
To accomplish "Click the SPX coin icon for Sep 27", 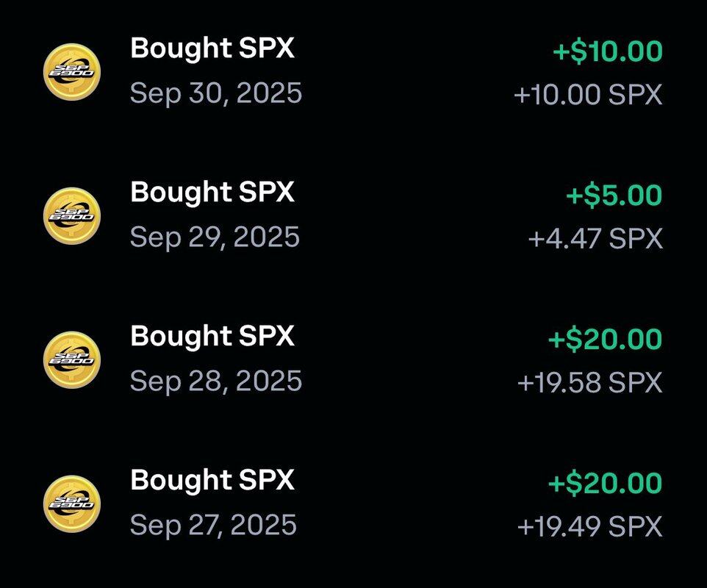I will [x=71, y=504].
